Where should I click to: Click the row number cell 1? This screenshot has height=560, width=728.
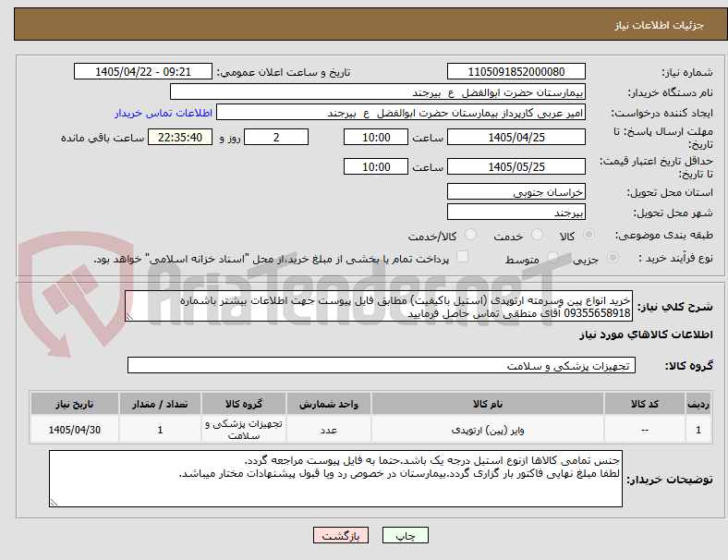(x=698, y=430)
